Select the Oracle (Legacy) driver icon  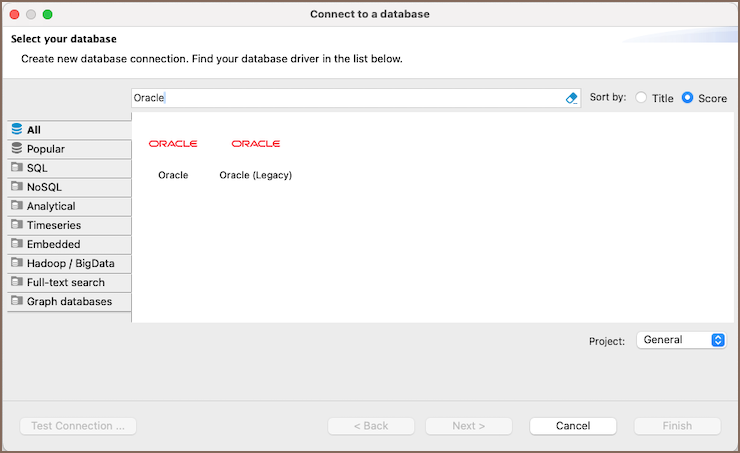pos(255,145)
